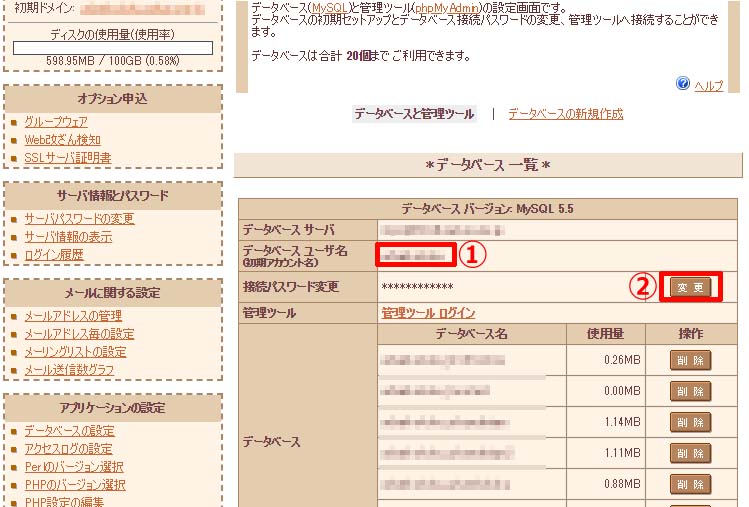Open サーバパスワードの変更 link

point(79,219)
